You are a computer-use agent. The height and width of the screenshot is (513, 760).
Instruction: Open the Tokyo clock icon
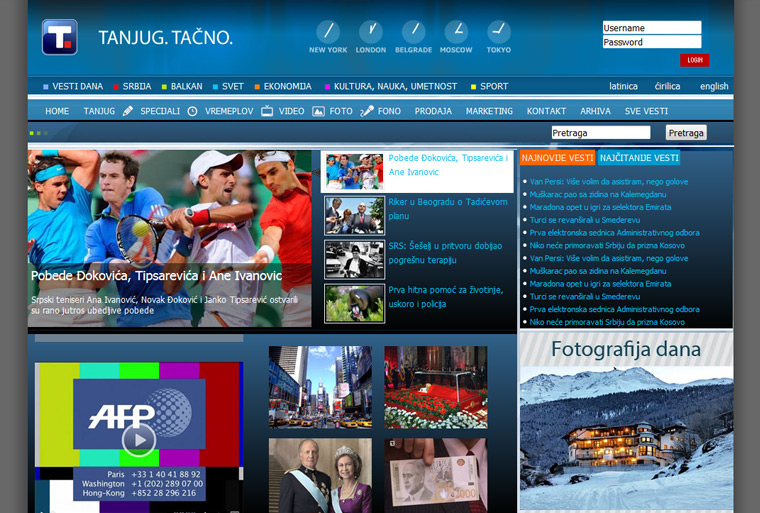click(x=499, y=32)
